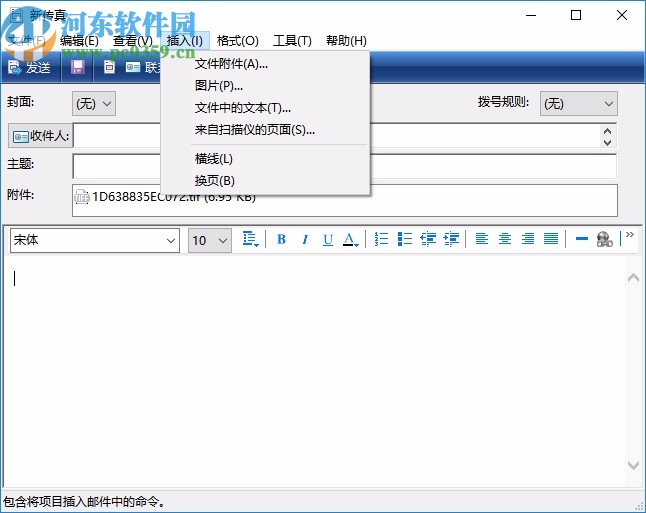Open the 帮助(H) menu
646x513 pixels.
346,41
